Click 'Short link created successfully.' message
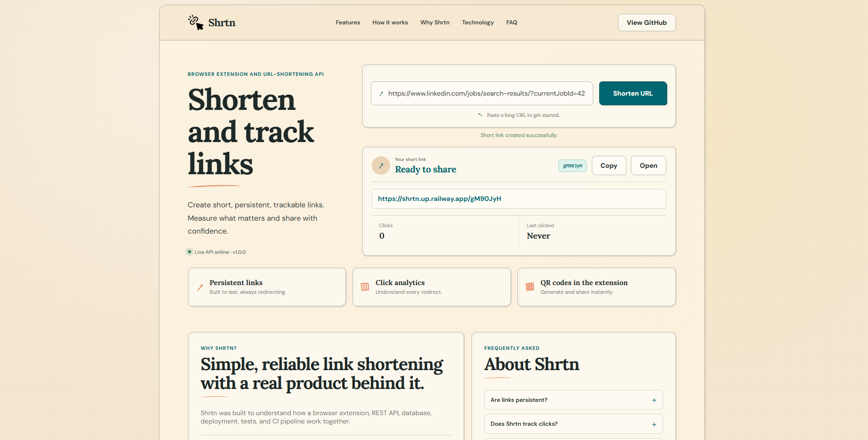 [x=519, y=135]
